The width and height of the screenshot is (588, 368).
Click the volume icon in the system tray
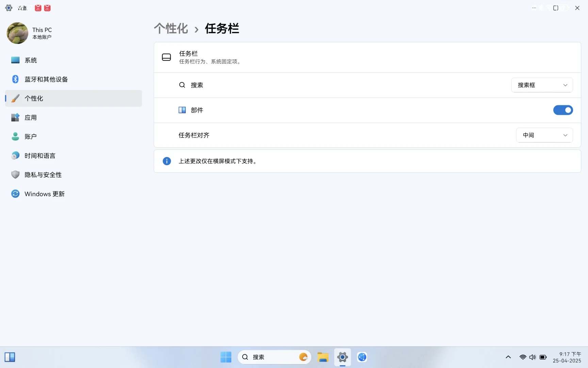(x=533, y=357)
